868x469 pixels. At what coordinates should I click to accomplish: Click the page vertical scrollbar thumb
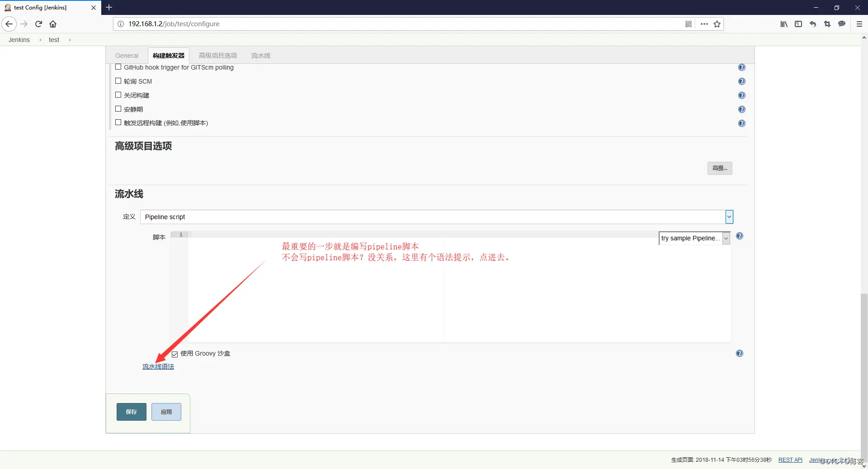pos(864,377)
